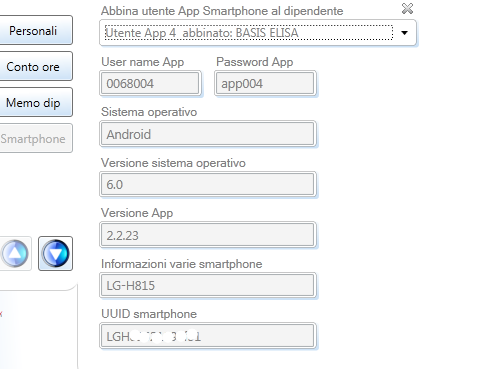Select the Smartphone section button
Image resolution: width=493 pixels, height=369 pixels.
[x=36, y=138]
